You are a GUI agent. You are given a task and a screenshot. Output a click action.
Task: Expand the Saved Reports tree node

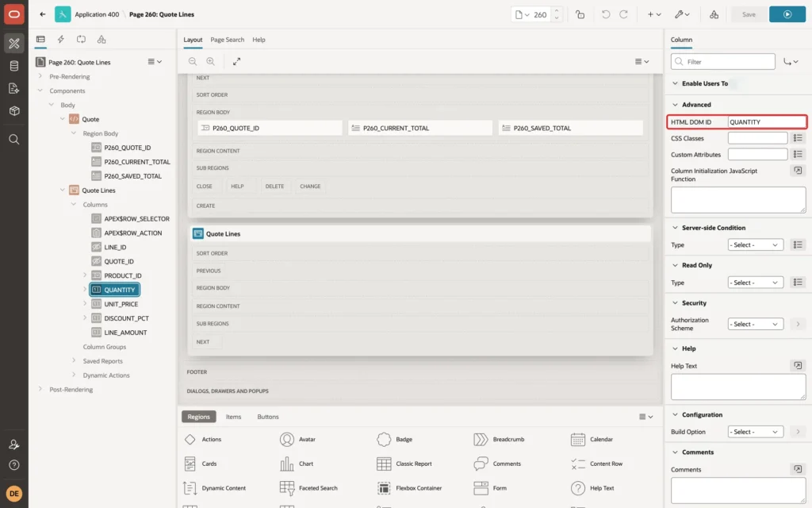point(74,361)
